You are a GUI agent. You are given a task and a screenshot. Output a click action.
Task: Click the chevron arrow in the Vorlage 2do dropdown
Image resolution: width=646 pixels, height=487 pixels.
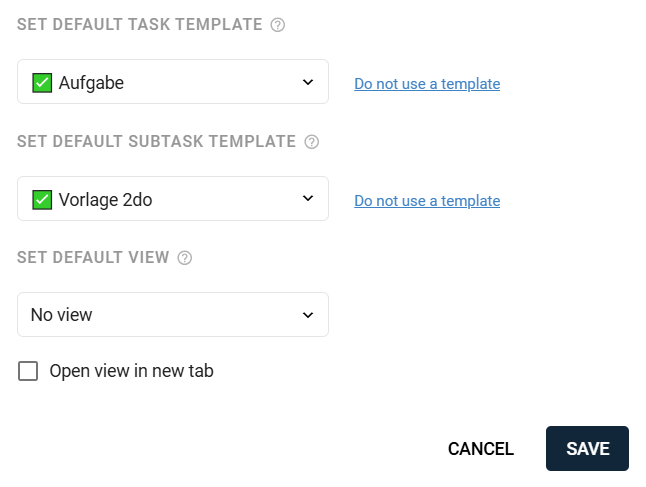tap(308, 199)
